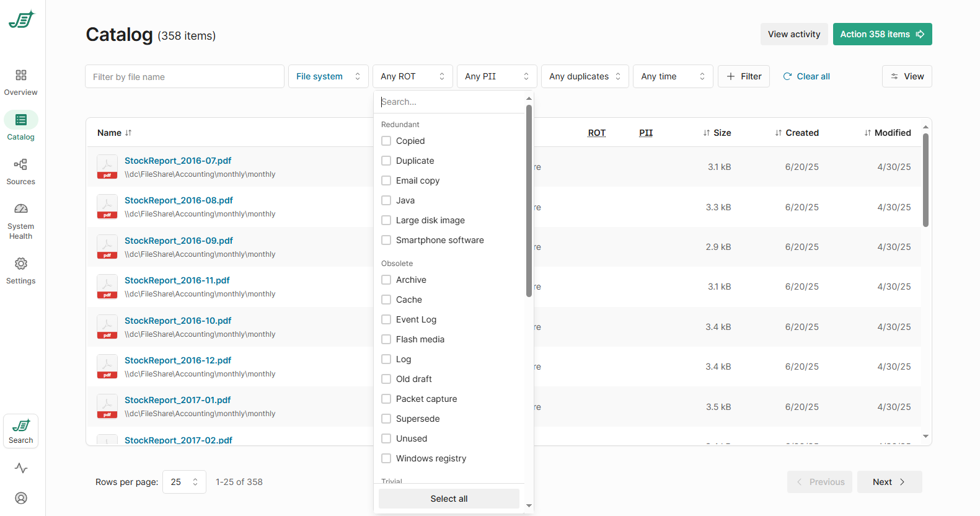Expand the Any PII dropdown
Image resolution: width=980 pixels, height=516 pixels.
(x=497, y=76)
